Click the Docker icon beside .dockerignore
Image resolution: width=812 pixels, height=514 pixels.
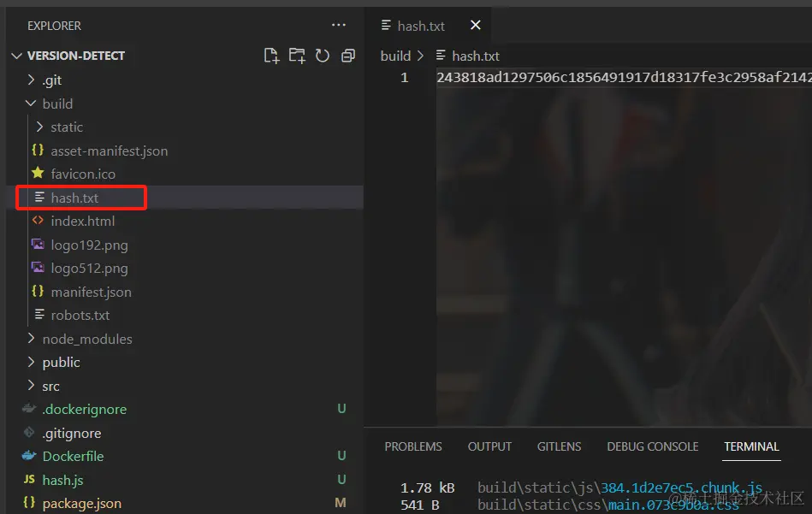point(29,409)
